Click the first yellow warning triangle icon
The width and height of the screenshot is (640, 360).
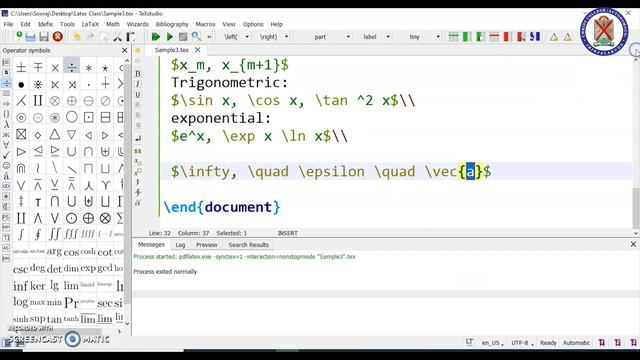coord(553,37)
